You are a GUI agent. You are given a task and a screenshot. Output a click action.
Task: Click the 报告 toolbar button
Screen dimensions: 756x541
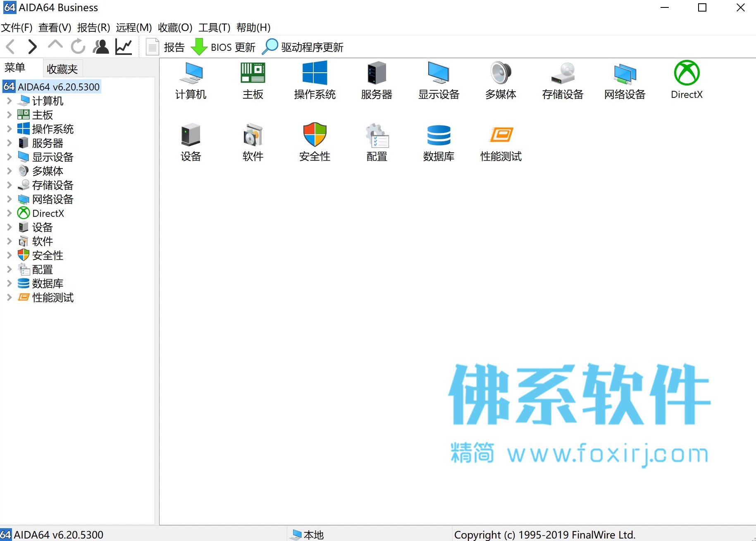(x=165, y=47)
